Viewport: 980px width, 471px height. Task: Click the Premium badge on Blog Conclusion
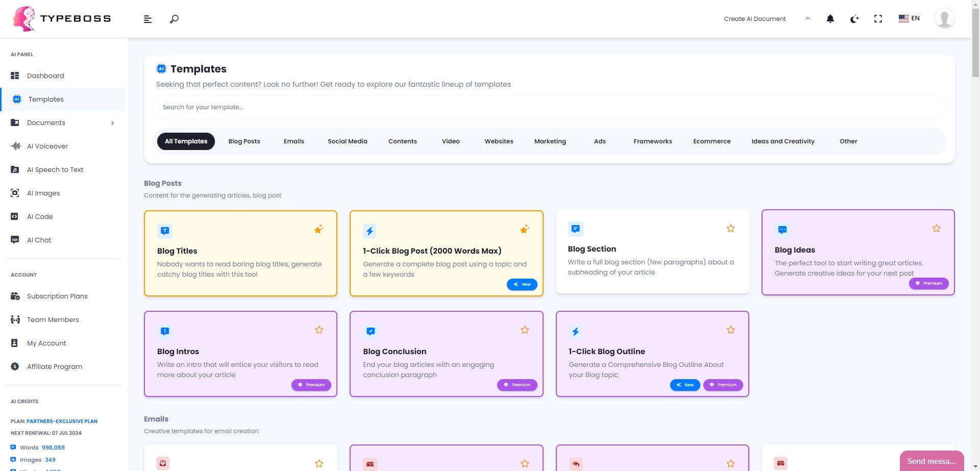pyautogui.click(x=517, y=385)
